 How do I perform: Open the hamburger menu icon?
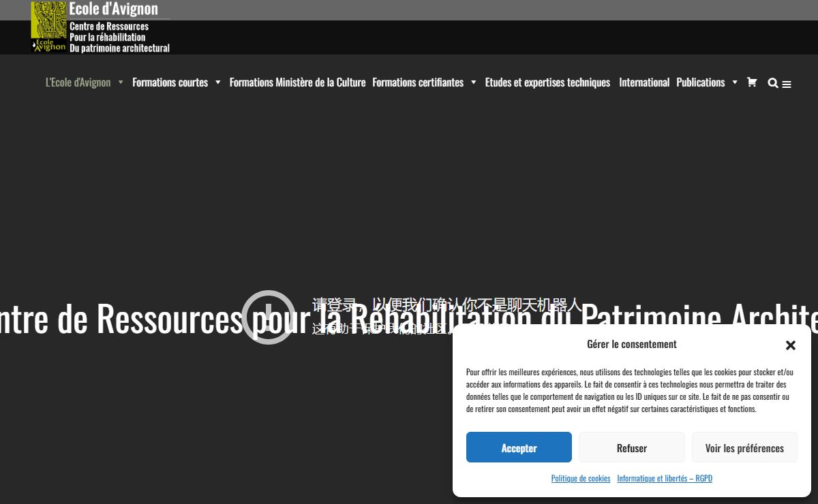coord(787,84)
